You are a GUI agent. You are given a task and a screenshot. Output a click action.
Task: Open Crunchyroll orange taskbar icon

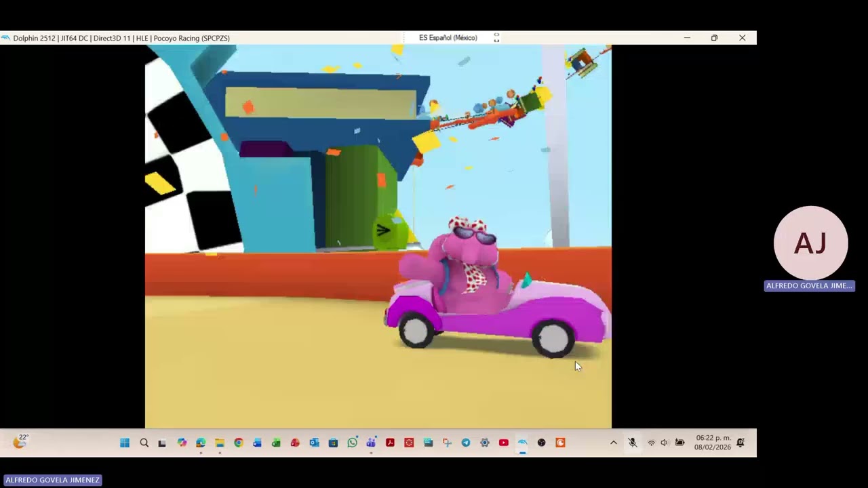coord(560,443)
